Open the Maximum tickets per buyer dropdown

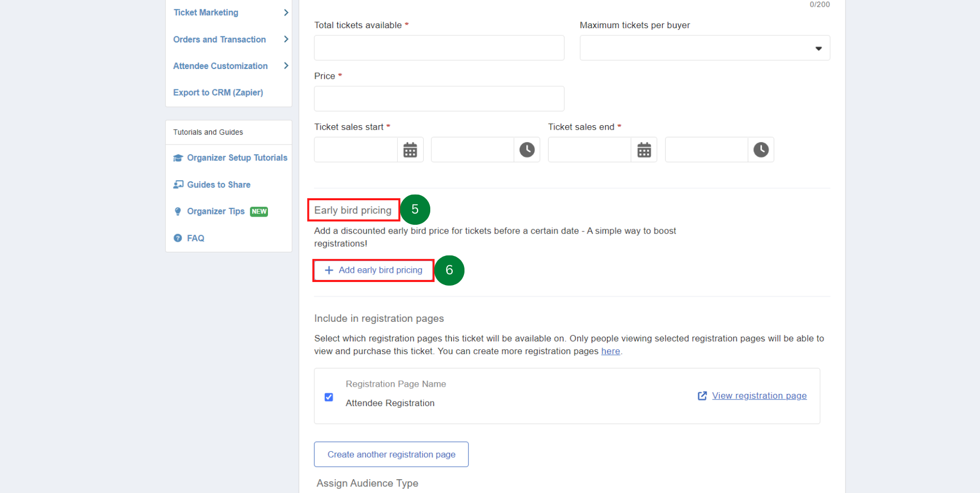[x=819, y=48]
